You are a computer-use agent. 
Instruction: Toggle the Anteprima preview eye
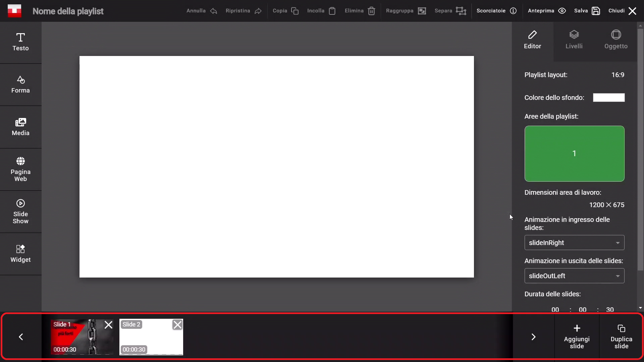pos(562,11)
